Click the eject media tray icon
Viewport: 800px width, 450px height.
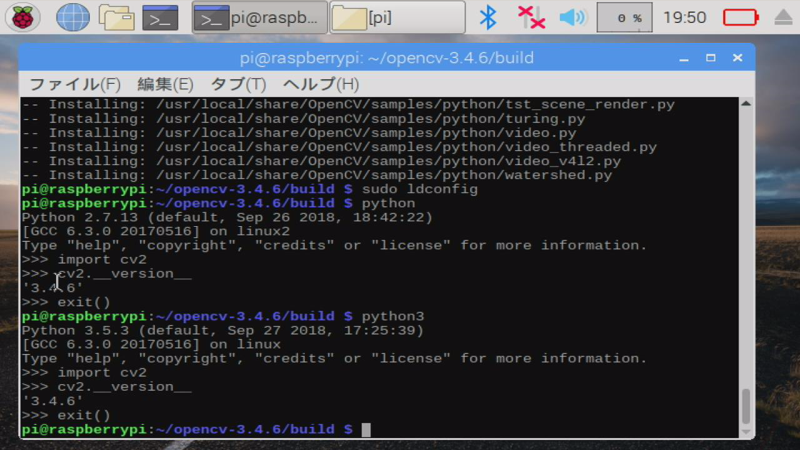pyautogui.click(x=784, y=17)
